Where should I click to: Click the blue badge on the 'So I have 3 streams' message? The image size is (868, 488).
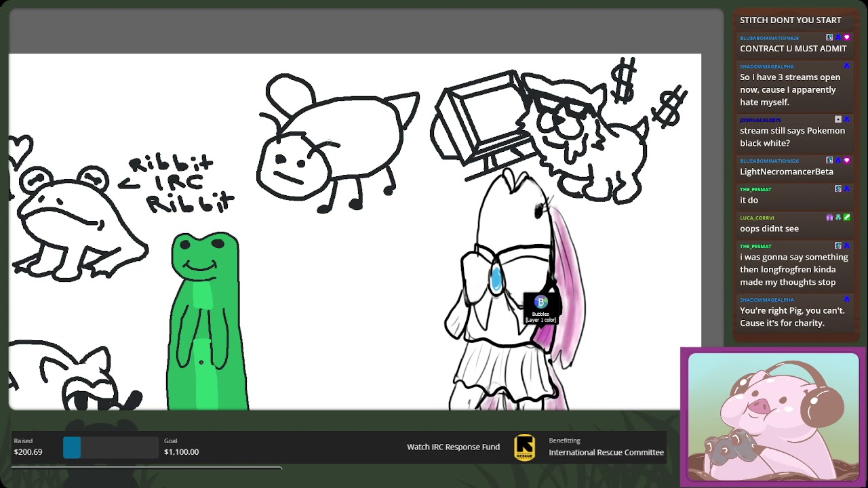click(x=846, y=66)
